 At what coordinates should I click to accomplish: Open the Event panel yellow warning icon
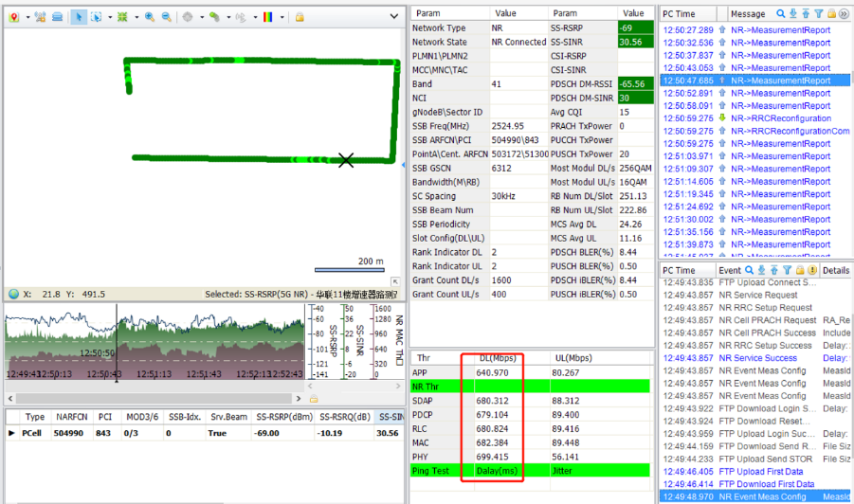[812, 270]
